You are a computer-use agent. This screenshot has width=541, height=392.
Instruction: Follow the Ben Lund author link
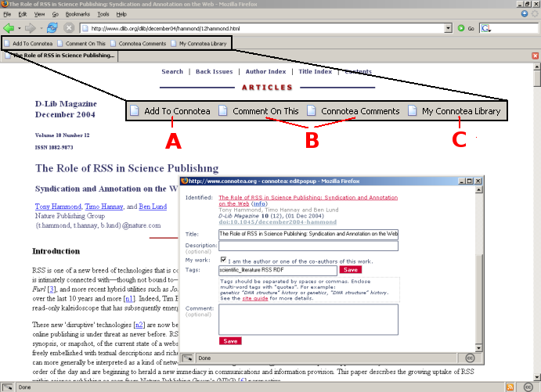tap(153, 206)
